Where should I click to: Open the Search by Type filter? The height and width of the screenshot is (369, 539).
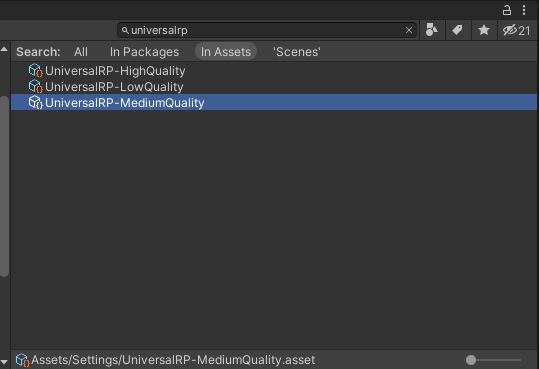432,30
